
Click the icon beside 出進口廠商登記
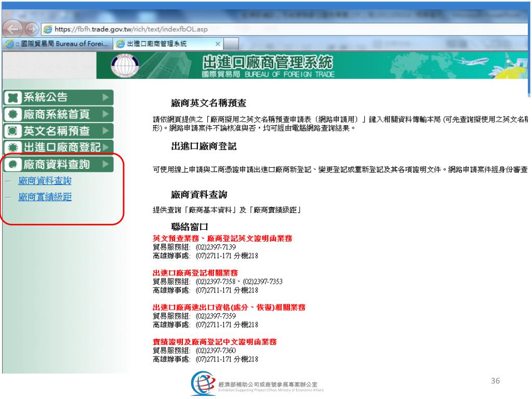13,147
